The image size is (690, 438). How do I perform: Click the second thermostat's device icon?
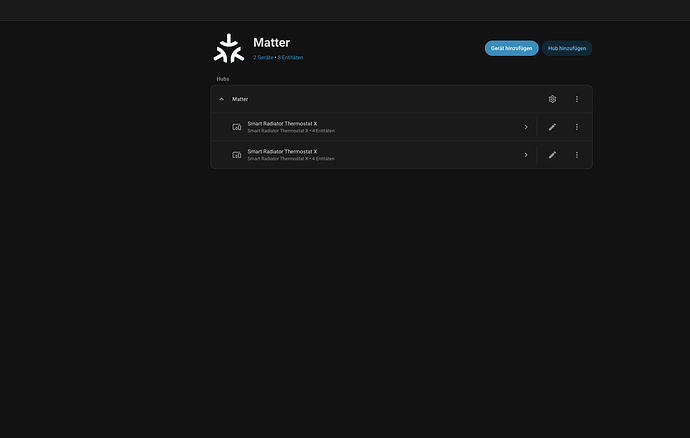237,155
